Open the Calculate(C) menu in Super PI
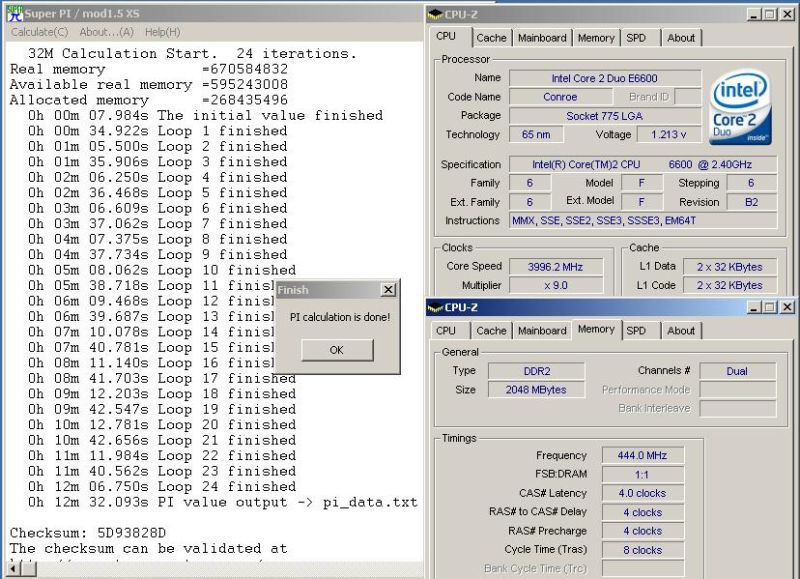This screenshot has height=579, width=800. [39, 32]
